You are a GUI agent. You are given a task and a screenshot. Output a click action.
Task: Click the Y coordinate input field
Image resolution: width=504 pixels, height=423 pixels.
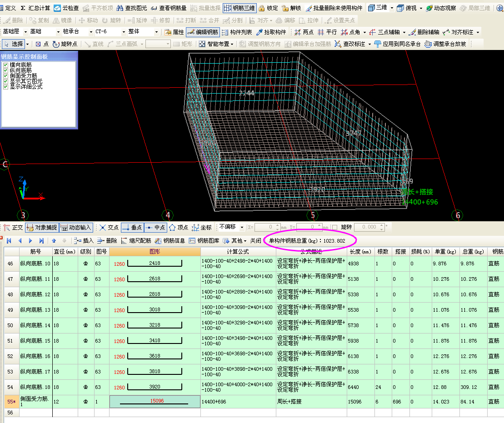point(309,227)
